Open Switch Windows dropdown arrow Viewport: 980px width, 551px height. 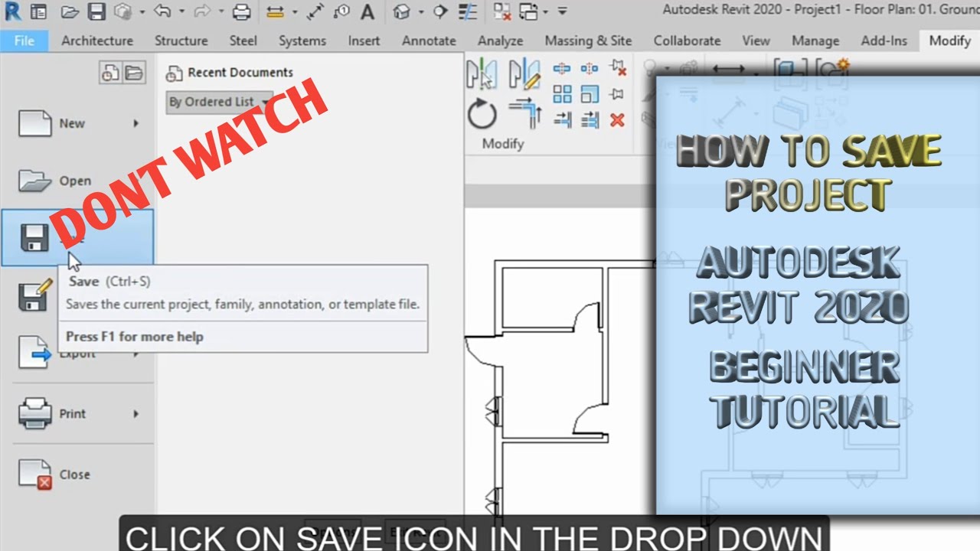545,11
